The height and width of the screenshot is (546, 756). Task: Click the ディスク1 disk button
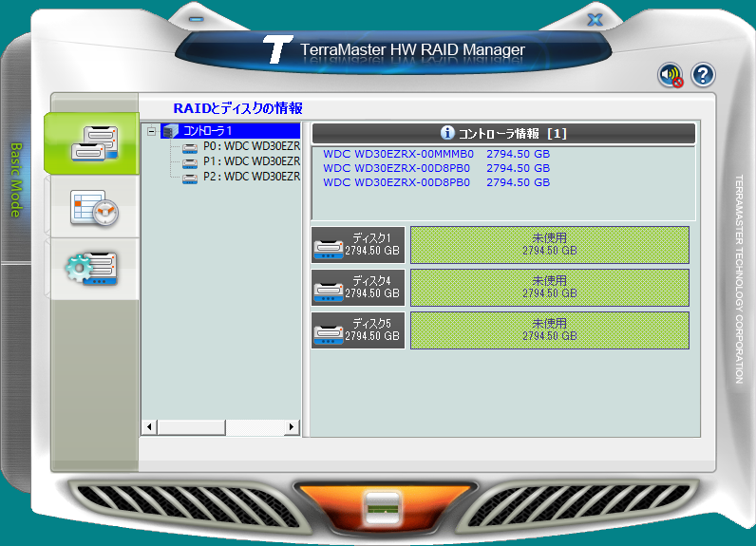pyautogui.click(x=358, y=245)
